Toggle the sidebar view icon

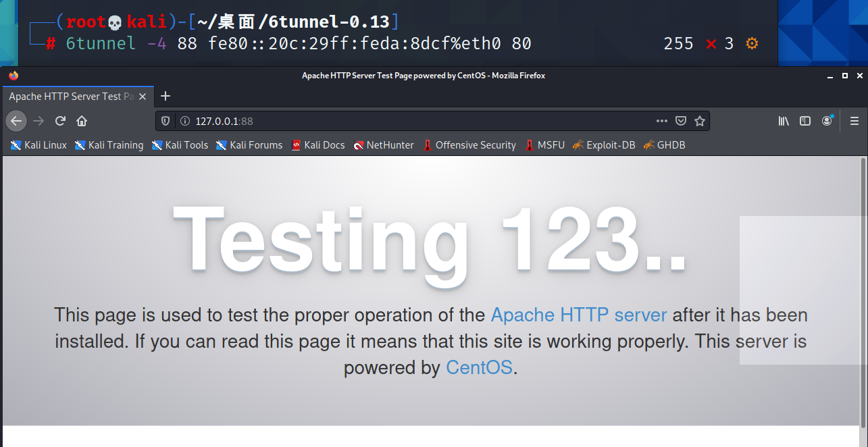(x=805, y=121)
